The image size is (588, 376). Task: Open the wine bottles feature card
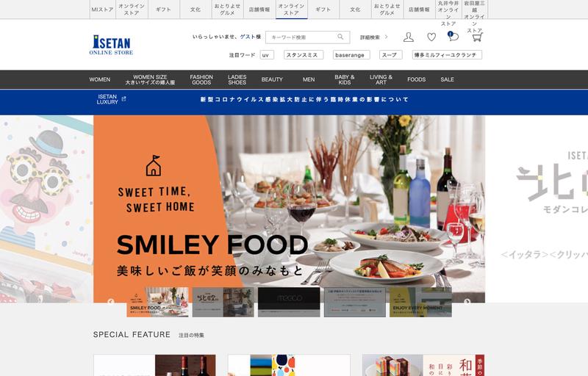click(x=154, y=365)
